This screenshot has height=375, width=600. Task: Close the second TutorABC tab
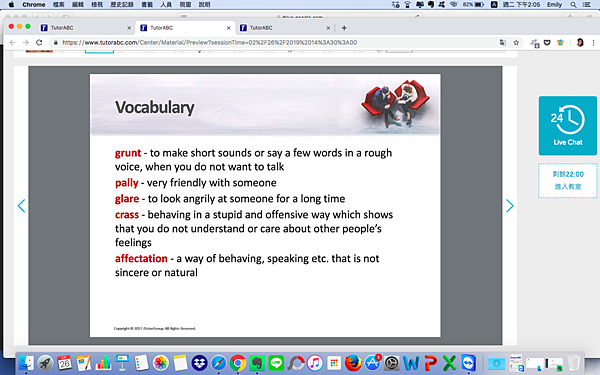228,28
